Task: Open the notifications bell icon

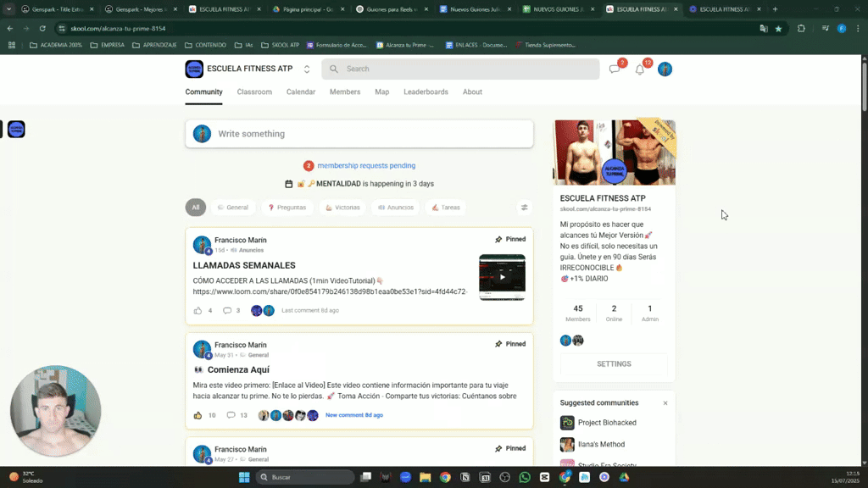Action: click(639, 69)
